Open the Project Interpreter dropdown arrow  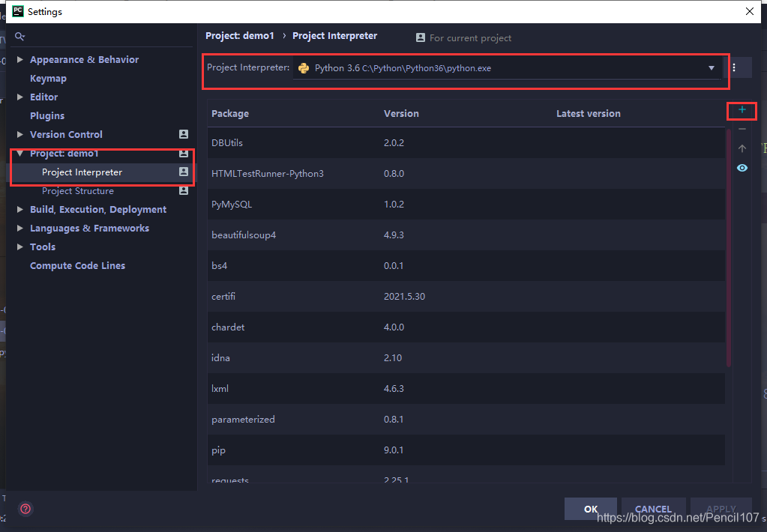(712, 68)
